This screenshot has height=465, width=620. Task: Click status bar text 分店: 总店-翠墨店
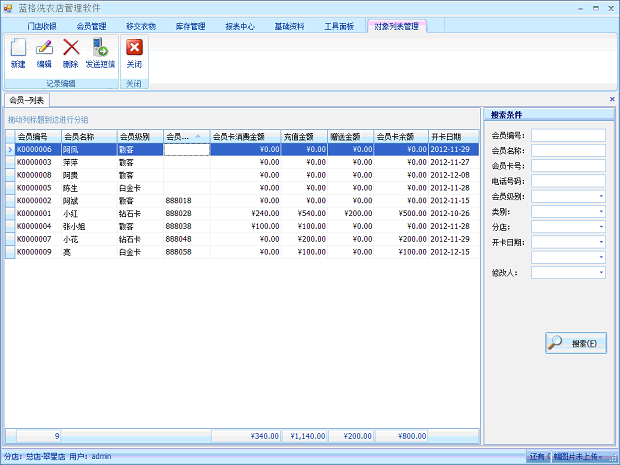[34, 457]
